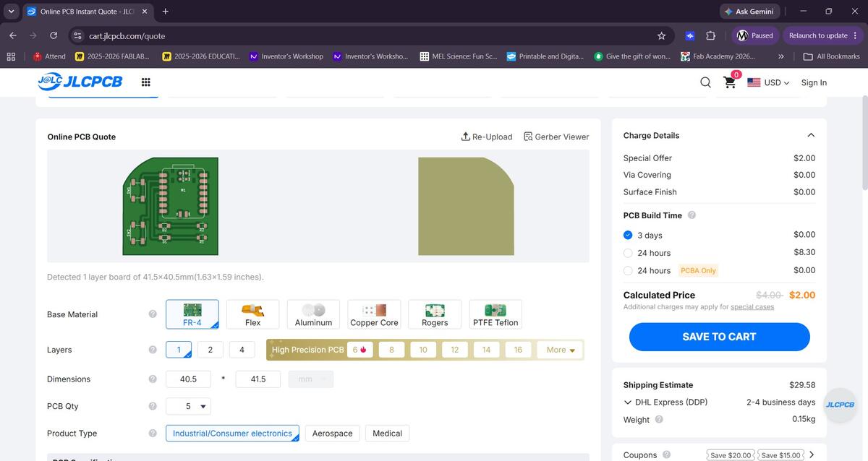Bookmark this page with the star icon

[x=661, y=35]
